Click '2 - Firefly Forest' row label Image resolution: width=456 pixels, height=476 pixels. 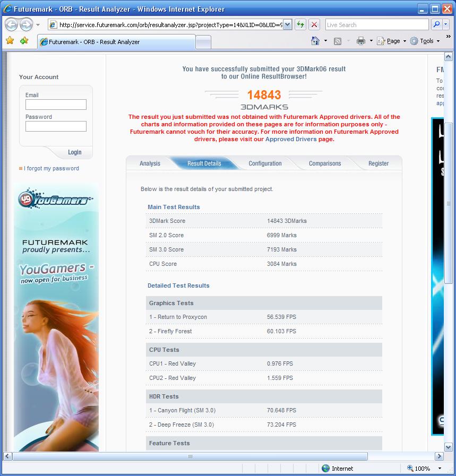click(170, 331)
